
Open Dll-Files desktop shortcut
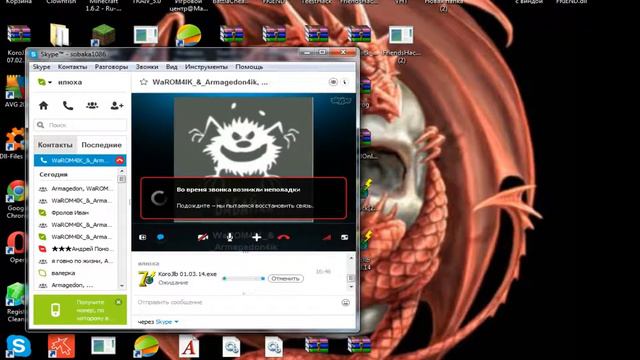(15, 140)
